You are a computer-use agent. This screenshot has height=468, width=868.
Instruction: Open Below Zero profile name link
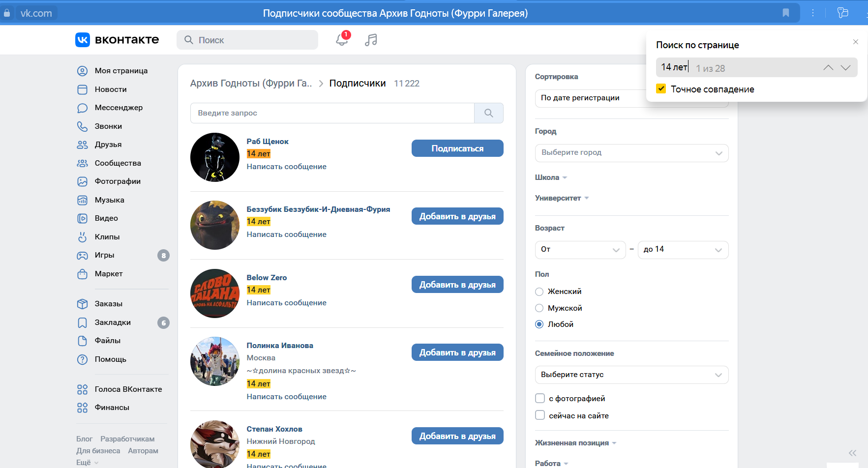[267, 278]
